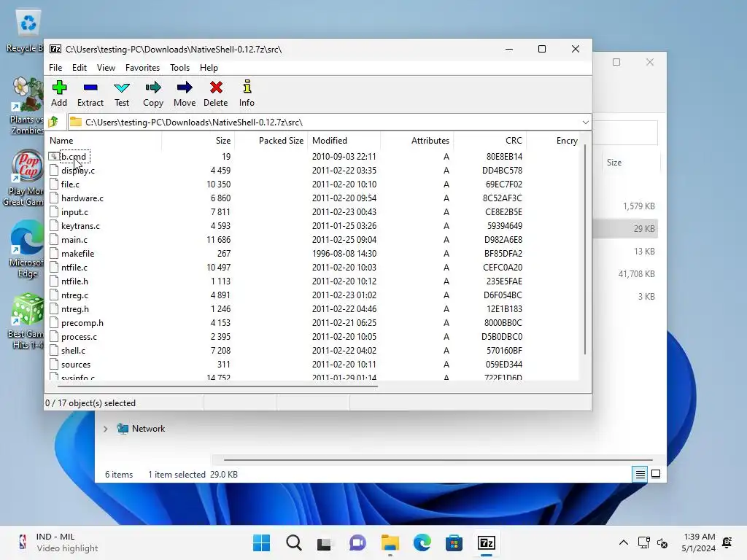The height and width of the screenshot is (560, 747).
Task: Select precomp.h in the list
Action: pos(82,323)
